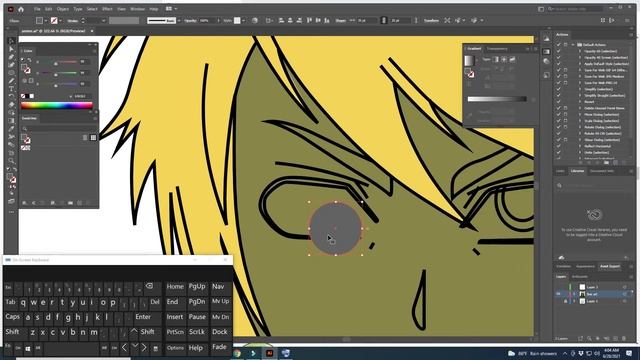The width and height of the screenshot is (640, 360).
Task: Open the stroke weight dropdown
Action: coord(103,20)
